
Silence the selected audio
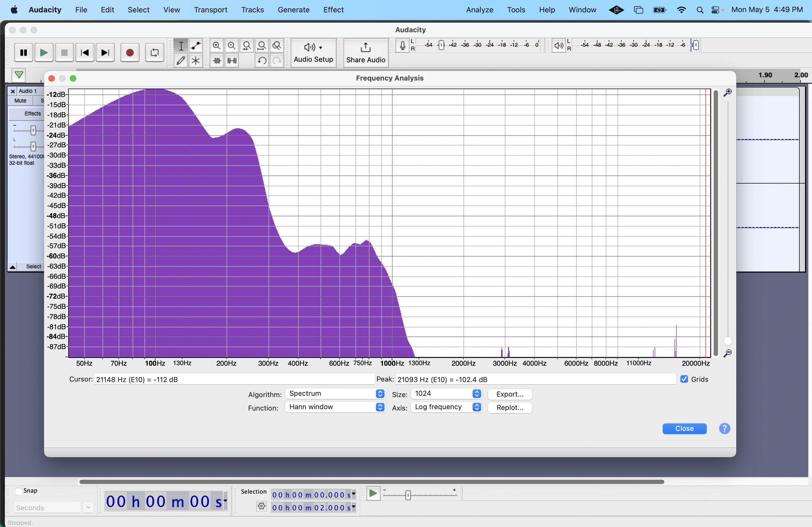tap(231, 61)
